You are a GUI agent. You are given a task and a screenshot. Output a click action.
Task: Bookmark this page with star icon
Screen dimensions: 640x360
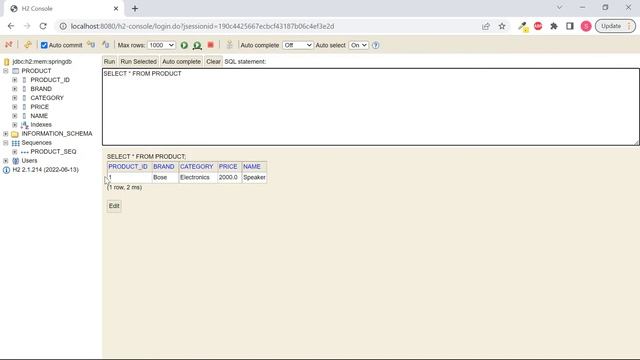(502, 26)
